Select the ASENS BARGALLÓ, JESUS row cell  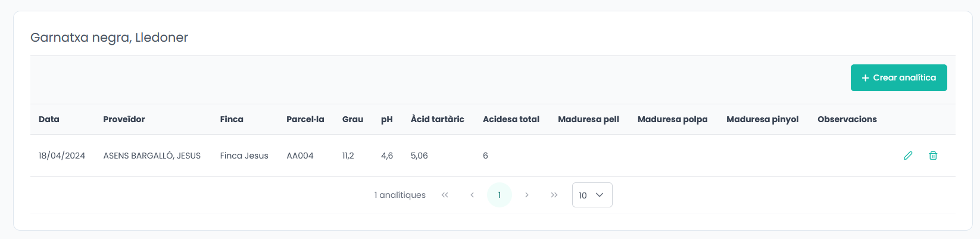point(152,156)
